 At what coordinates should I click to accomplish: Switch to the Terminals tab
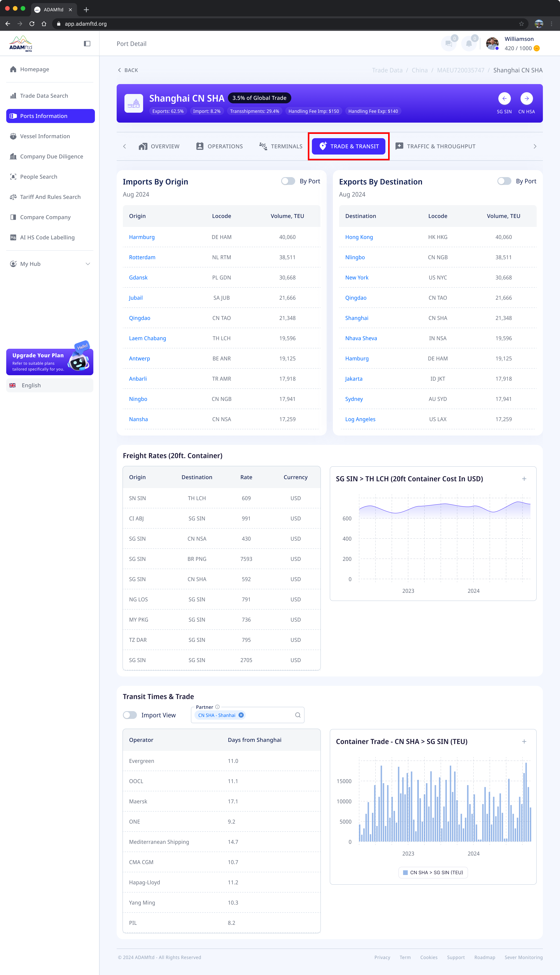click(x=281, y=146)
